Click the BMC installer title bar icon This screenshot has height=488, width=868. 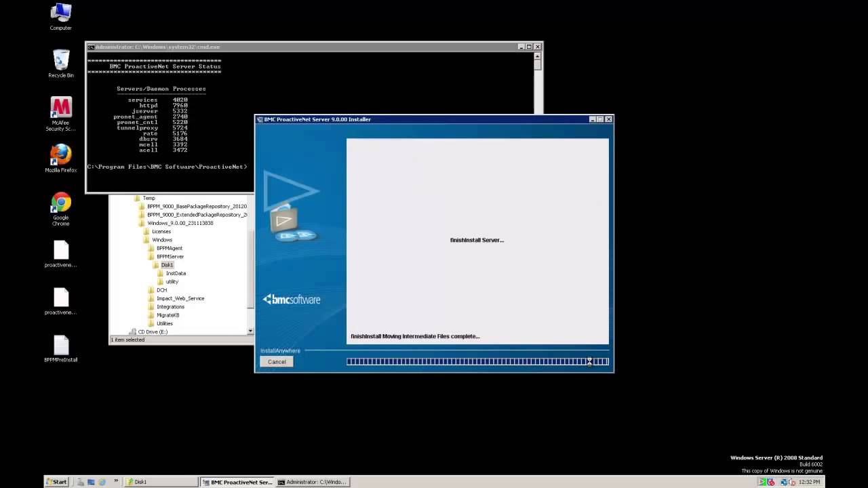pyautogui.click(x=260, y=119)
